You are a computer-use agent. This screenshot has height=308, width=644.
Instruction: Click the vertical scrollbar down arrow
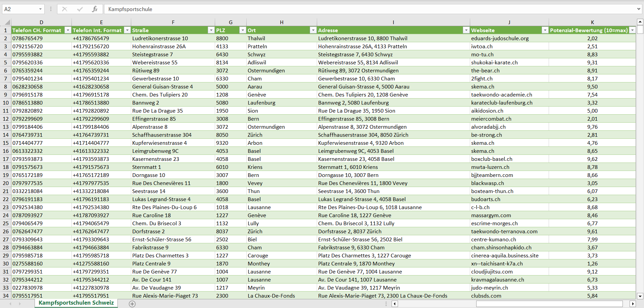640,296
